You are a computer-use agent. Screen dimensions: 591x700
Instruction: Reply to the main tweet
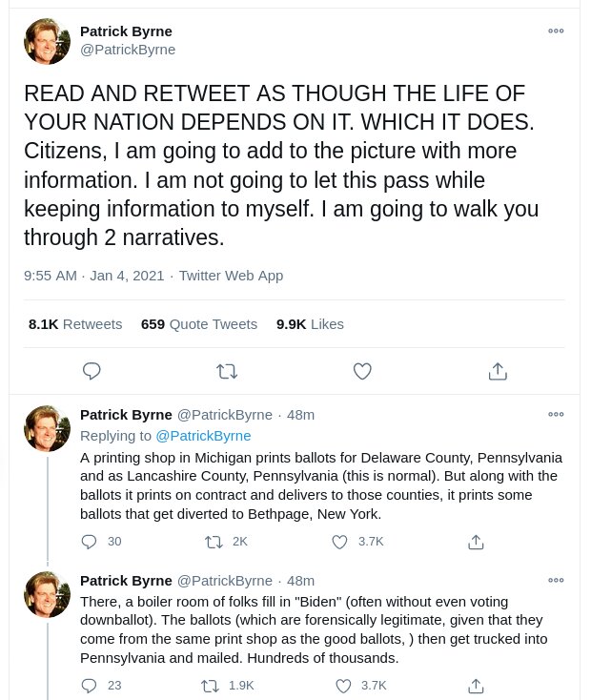(92, 371)
